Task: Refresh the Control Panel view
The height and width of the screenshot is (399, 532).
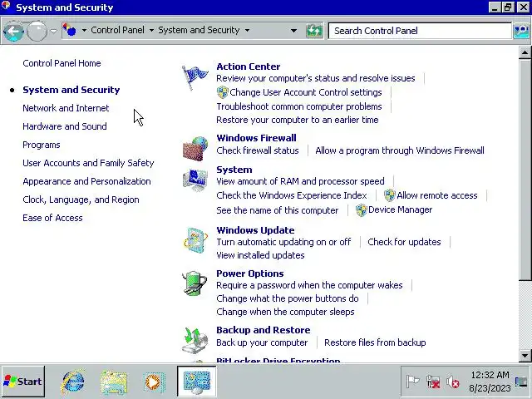Action: (314, 31)
